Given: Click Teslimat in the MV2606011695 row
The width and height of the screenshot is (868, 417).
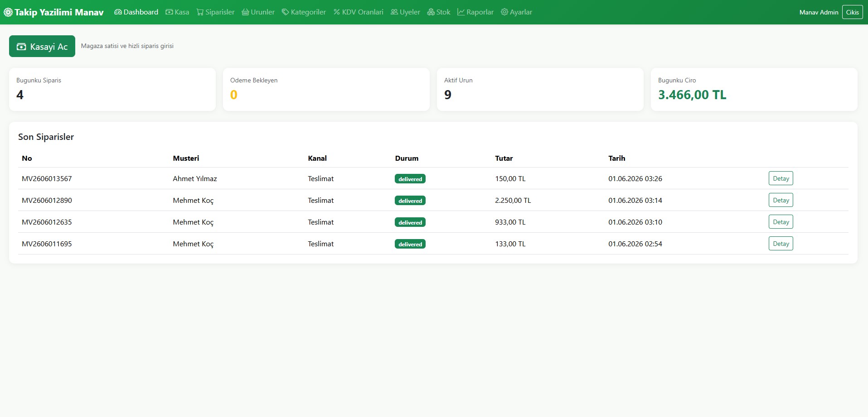Looking at the screenshot, I should point(320,244).
